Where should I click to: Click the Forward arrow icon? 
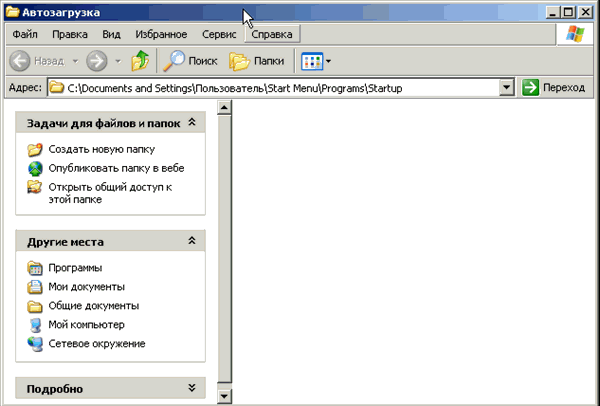tap(97, 61)
